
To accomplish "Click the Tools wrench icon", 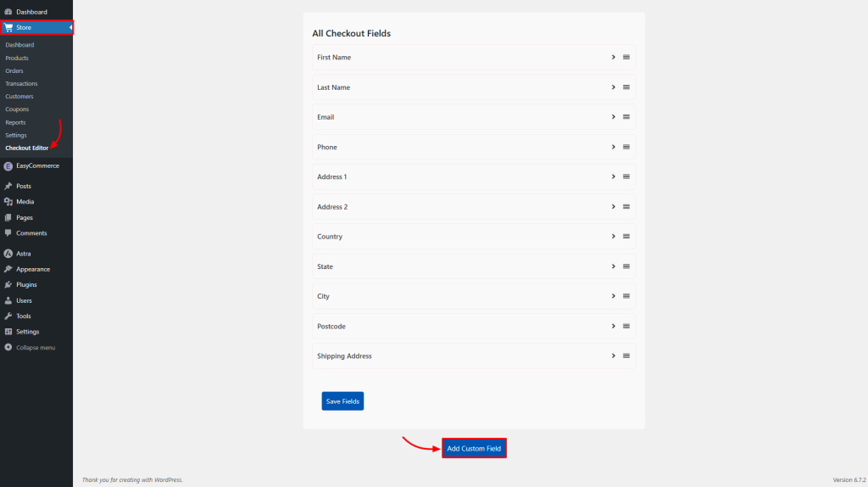I will click(x=8, y=316).
